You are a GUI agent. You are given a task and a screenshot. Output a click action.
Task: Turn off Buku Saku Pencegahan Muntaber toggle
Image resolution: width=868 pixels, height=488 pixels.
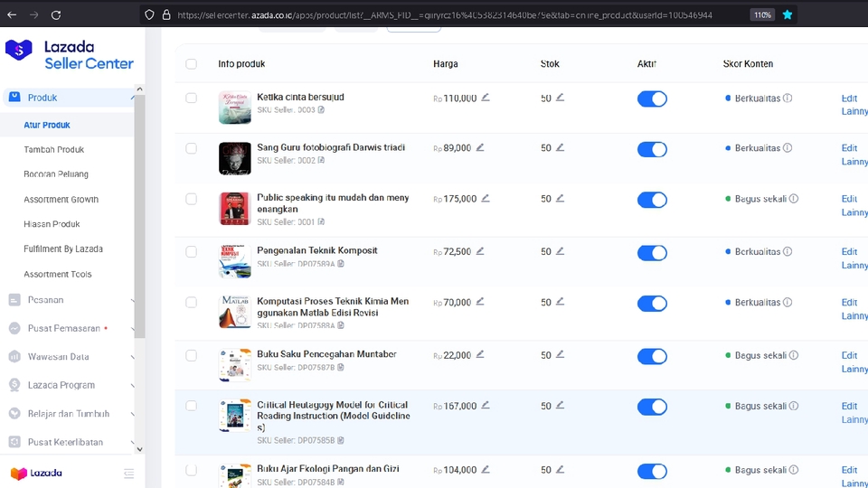(652, 356)
